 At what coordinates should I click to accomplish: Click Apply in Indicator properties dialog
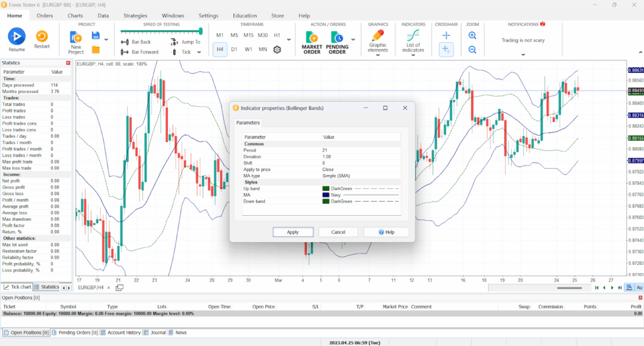(x=293, y=232)
